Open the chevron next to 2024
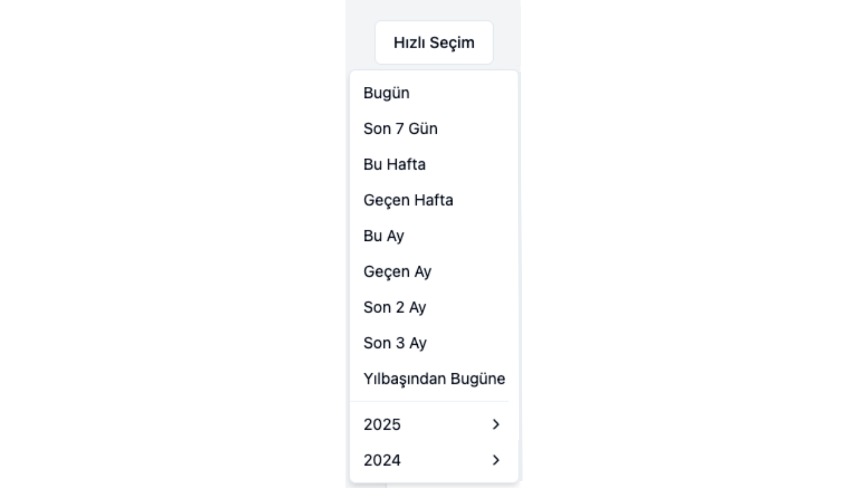868x488 pixels. pos(496,460)
